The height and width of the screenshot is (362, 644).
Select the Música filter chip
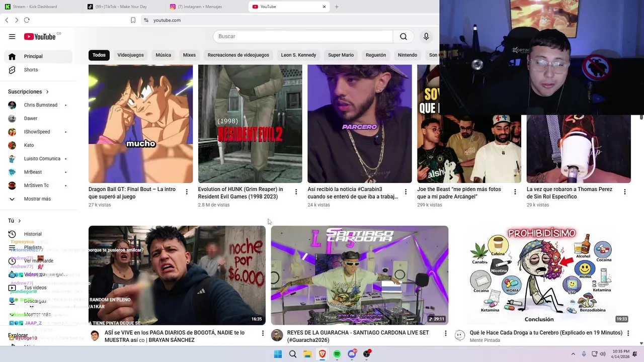click(164, 55)
